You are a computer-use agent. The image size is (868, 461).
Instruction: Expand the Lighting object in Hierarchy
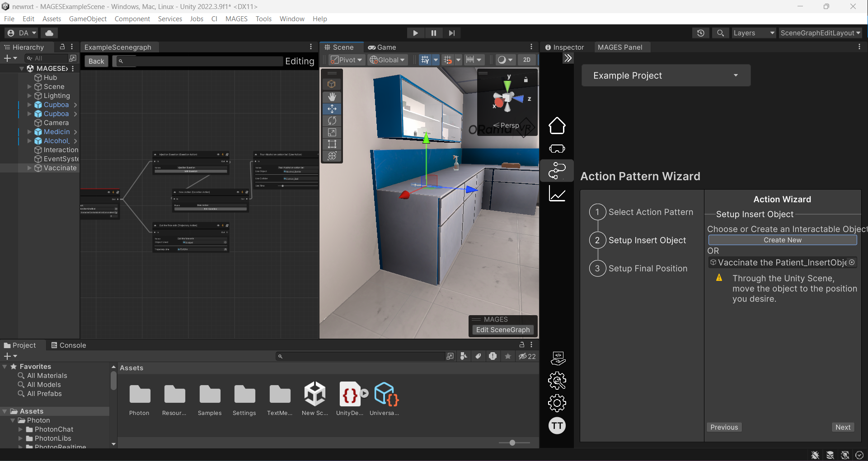point(29,96)
